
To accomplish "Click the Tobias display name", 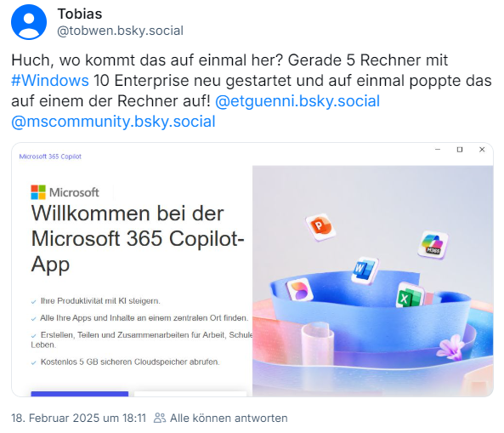I will [x=80, y=14].
